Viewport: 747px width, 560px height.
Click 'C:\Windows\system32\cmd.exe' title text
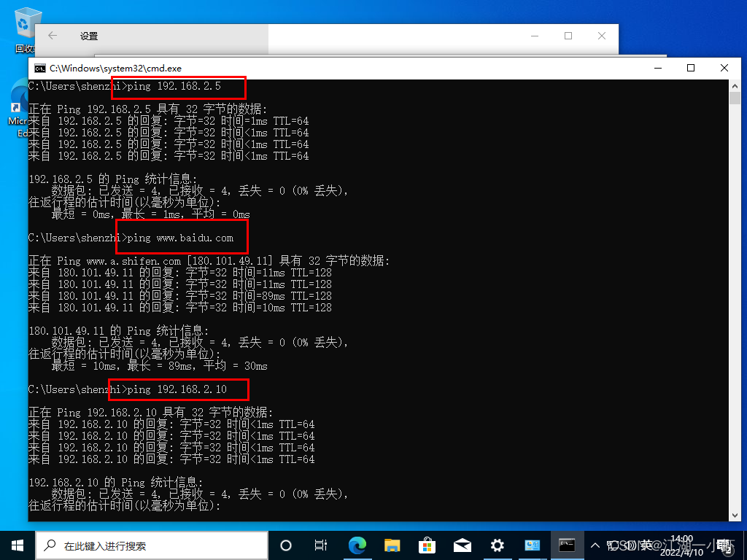pos(116,68)
